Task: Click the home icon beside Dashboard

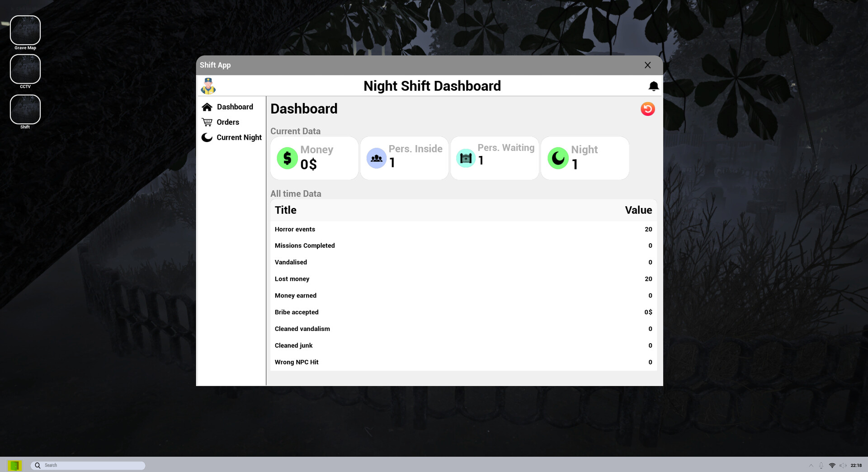Action: click(207, 107)
